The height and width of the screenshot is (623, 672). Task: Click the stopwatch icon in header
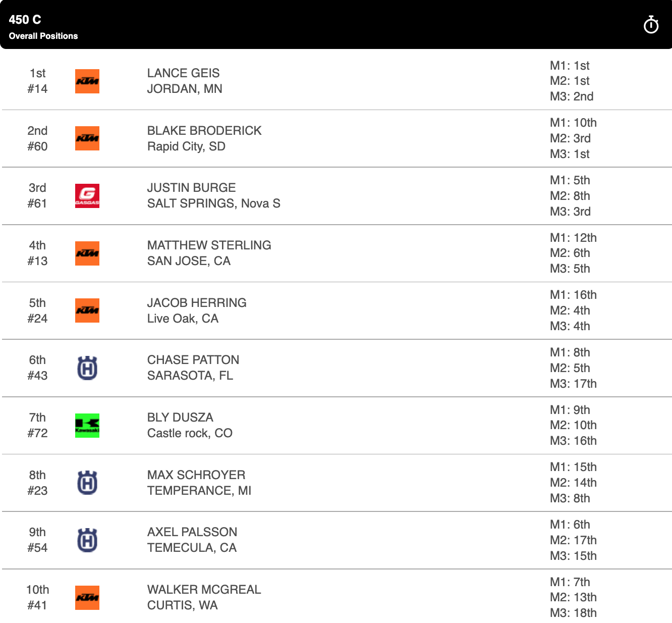point(651,25)
